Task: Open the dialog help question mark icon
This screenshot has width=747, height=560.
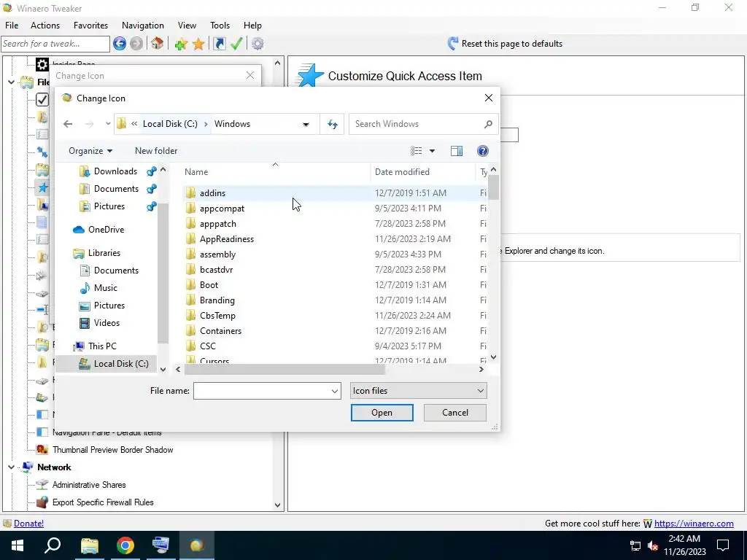Action: pos(483,151)
